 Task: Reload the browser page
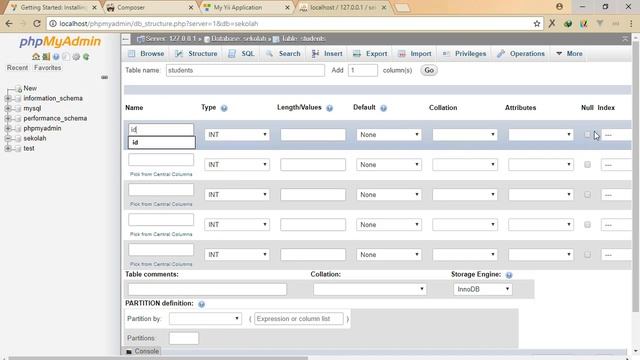point(37,24)
